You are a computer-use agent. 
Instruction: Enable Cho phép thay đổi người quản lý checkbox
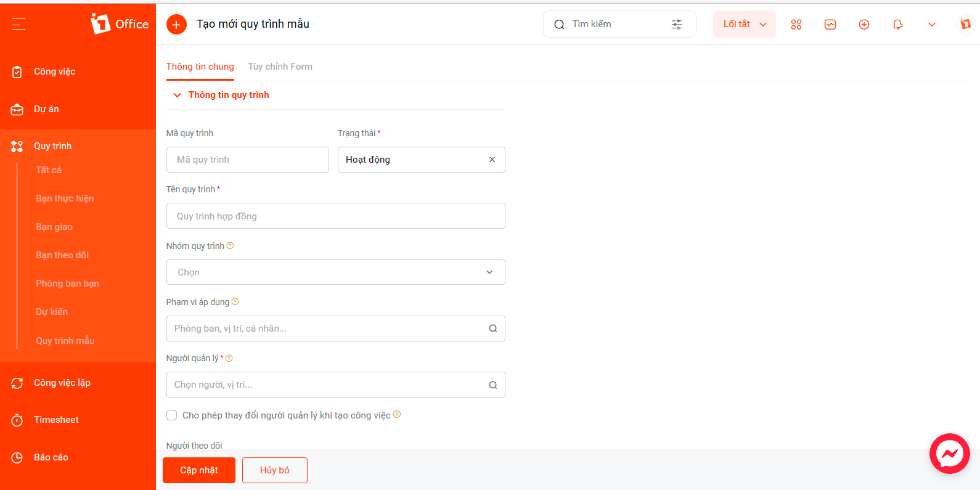[172, 415]
